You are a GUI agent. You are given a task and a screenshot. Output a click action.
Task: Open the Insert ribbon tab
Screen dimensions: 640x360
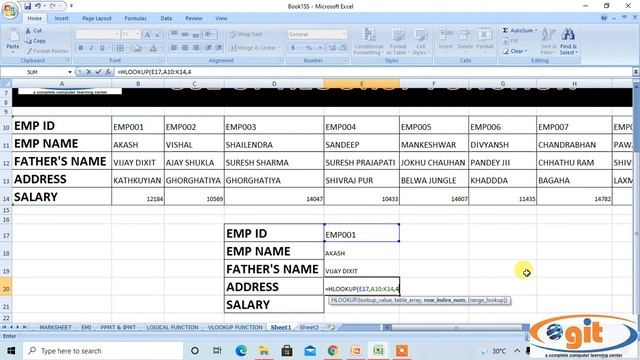[61, 18]
